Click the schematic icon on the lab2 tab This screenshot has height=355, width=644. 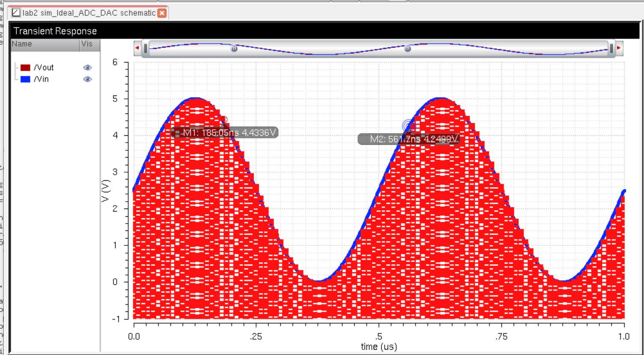[x=16, y=13]
